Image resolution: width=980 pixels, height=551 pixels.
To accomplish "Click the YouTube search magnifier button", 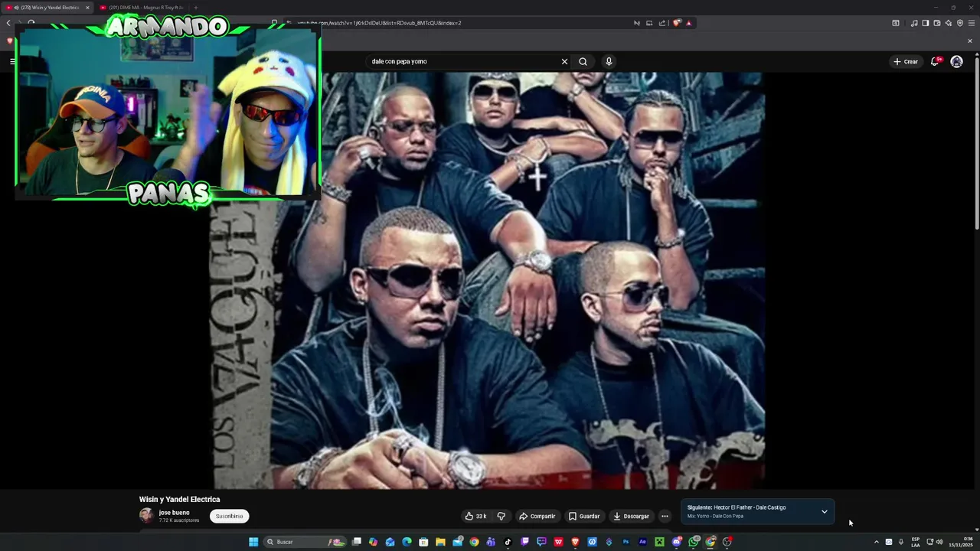I will tap(583, 61).
